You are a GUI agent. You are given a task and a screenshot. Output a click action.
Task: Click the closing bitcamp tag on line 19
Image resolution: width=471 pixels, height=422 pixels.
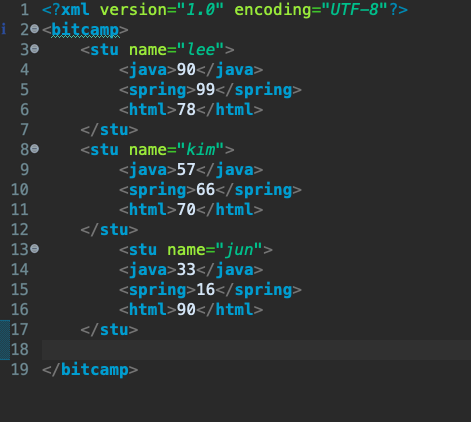pos(90,370)
